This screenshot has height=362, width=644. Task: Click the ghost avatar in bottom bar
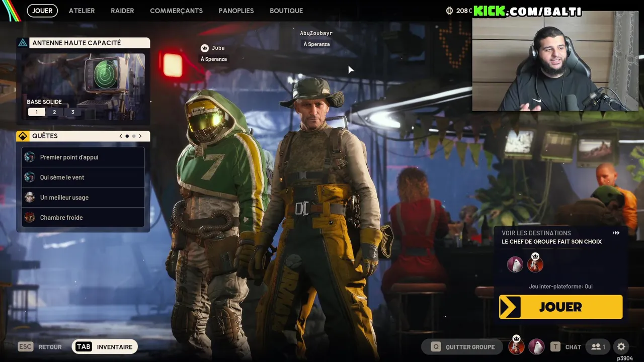[x=536, y=347]
